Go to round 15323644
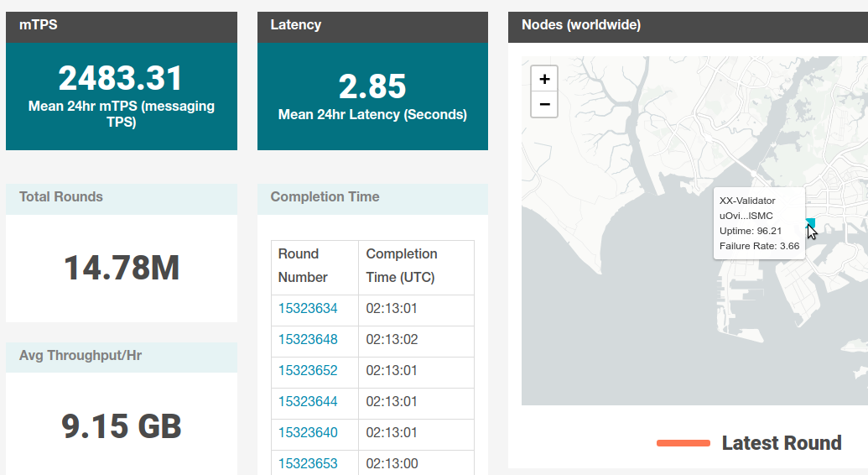This screenshot has width=868, height=475. [x=308, y=402]
